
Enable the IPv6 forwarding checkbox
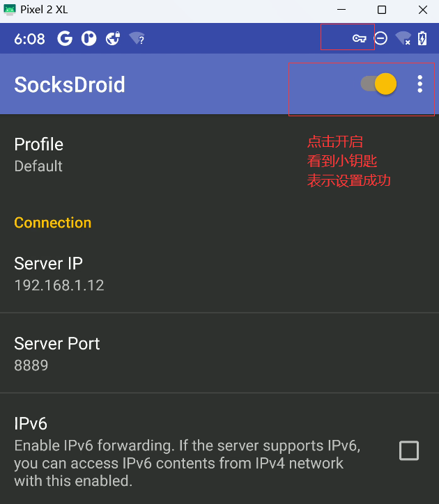pyautogui.click(x=409, y=450)
